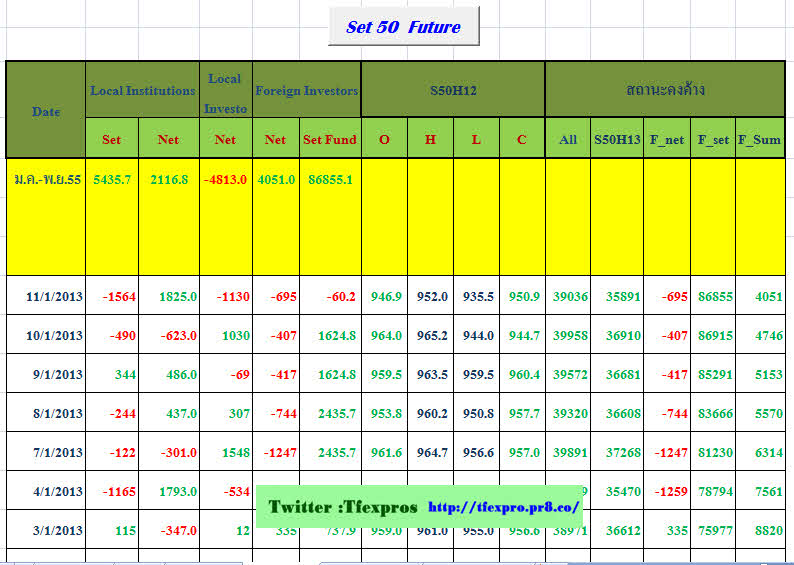The image size is (794, 565).
Task: Click the -4813.0 cell in summary row
Action: 225,179
